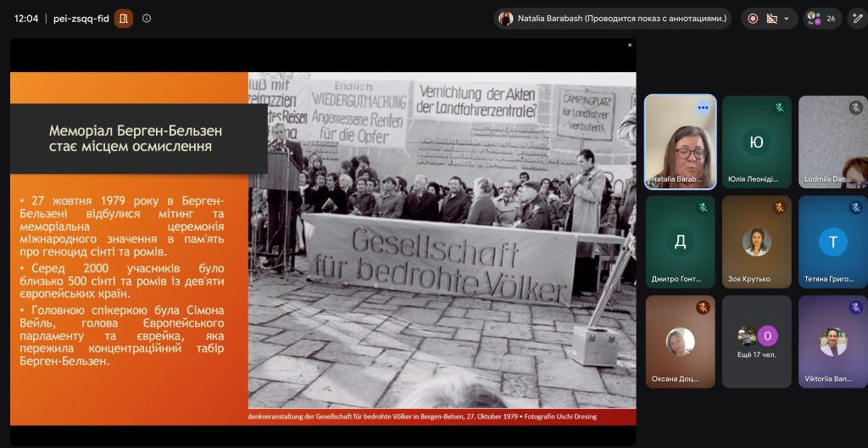Click the black-and-white rally photo in slide
868x448 pixels.
point(442,240)
